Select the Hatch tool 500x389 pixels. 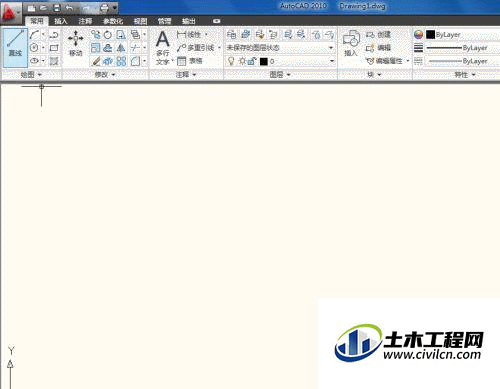(54, 61)
